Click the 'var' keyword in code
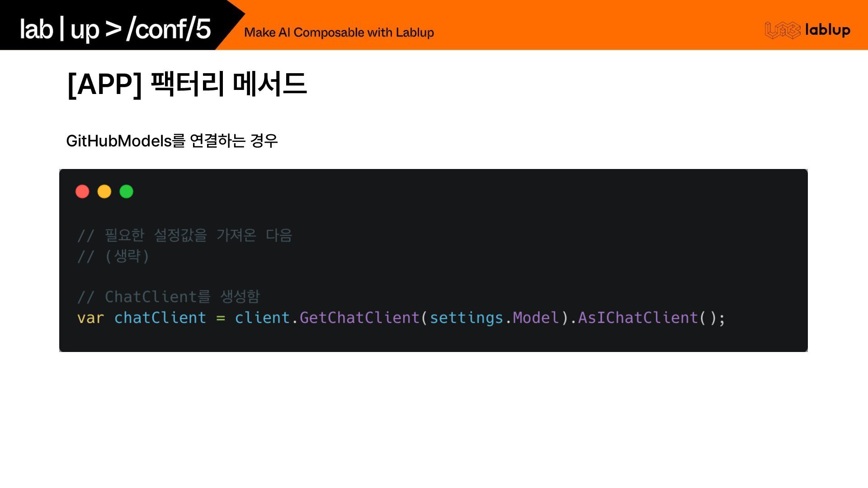Viewport: 868px width, 488px height. point(90,318)
